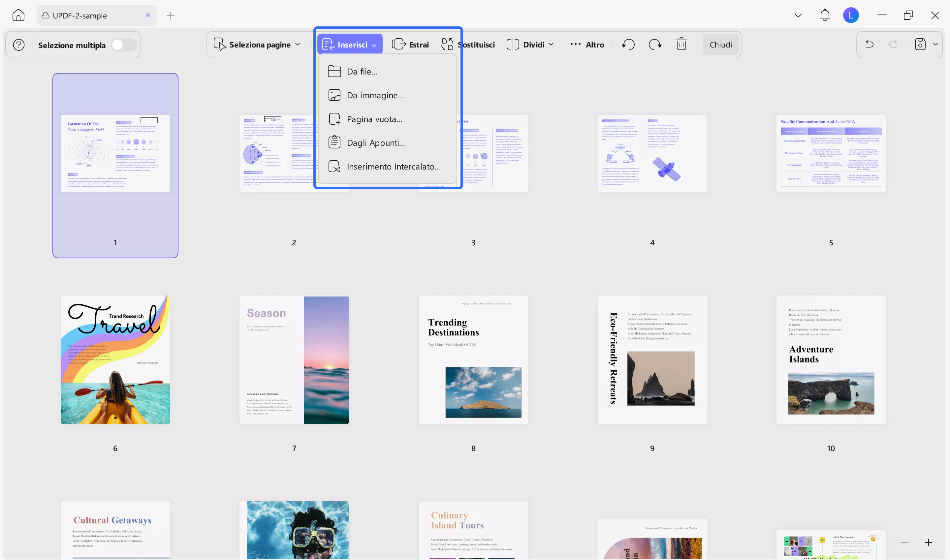The width and height of the screenshot is (950, 560).
Task: Select the Pagina vuota menu option
Action: click(374, 119)
